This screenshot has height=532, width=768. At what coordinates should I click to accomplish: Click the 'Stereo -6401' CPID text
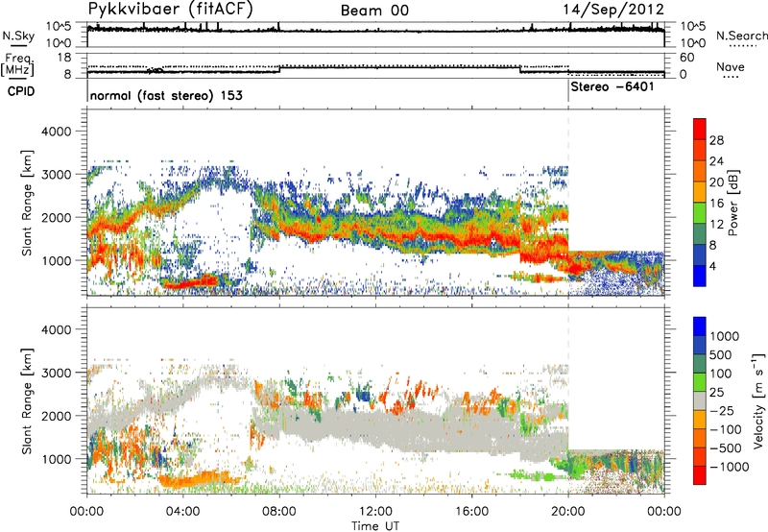[612, 87]
